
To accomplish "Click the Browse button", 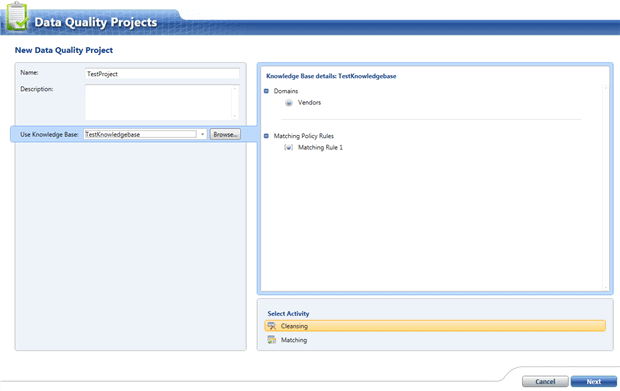I will point(225,134).
